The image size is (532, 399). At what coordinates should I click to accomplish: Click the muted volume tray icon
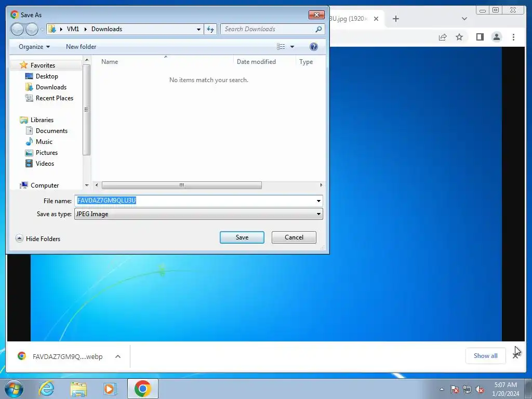point(480,389)
